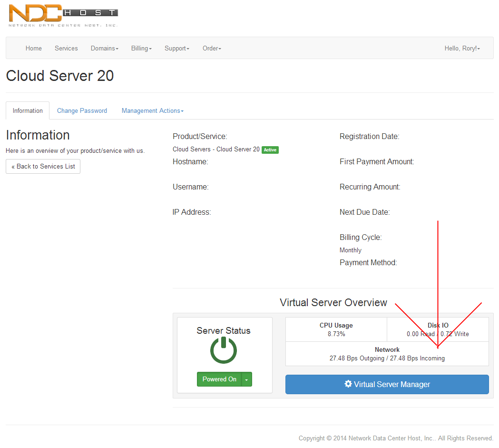Click the gear icon on Virtual Server Manager
The width and height of the screenshot is (499, 448).
click(348, 384)
